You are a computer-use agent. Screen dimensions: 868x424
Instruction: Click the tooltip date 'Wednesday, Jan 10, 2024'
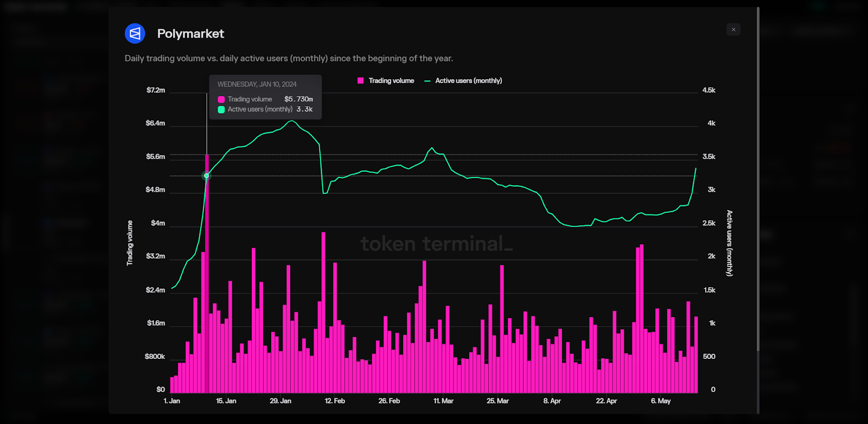257,85
